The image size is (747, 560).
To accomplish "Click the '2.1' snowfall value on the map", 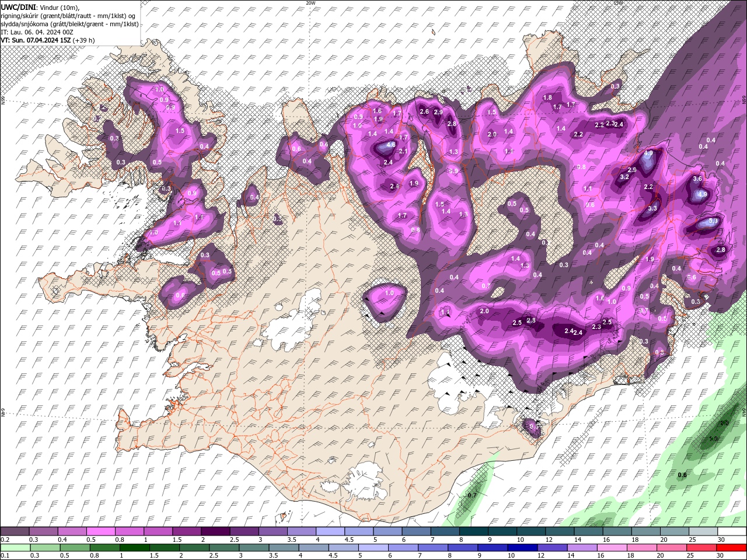I will pos(403,151).
